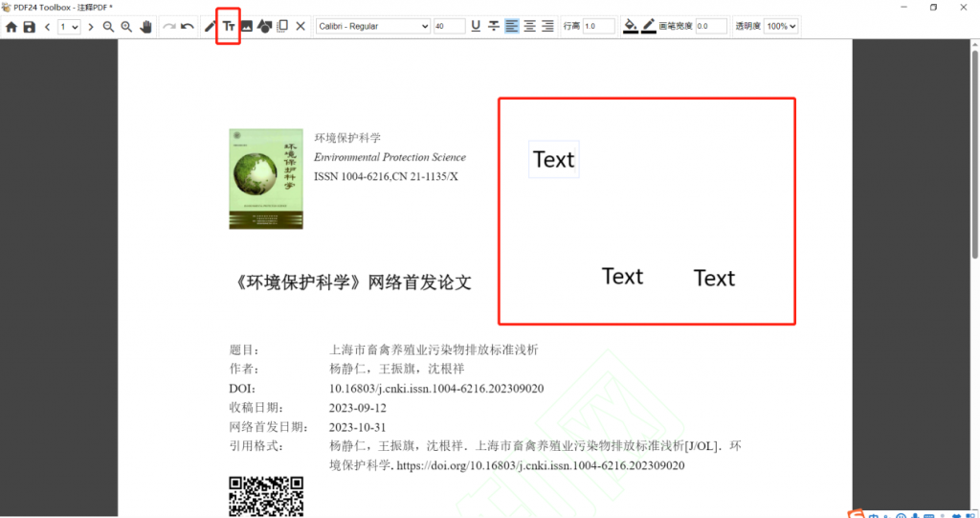
Task: Undo the last action
Action: [x=188, y=27]
